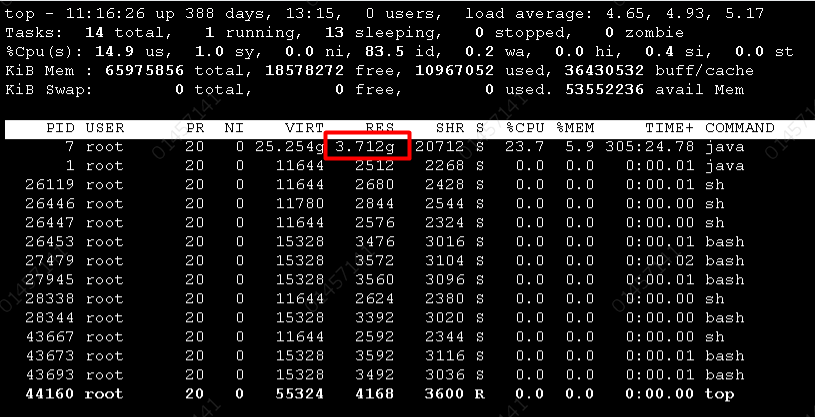
Task: Click the 23.7 CPU percentage value
Action: tap(529, 147)
